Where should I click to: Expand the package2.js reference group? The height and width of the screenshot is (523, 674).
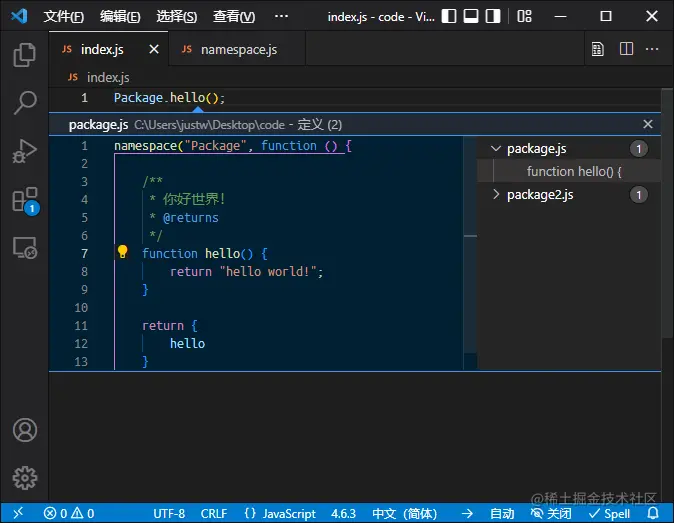click(496, 194)
